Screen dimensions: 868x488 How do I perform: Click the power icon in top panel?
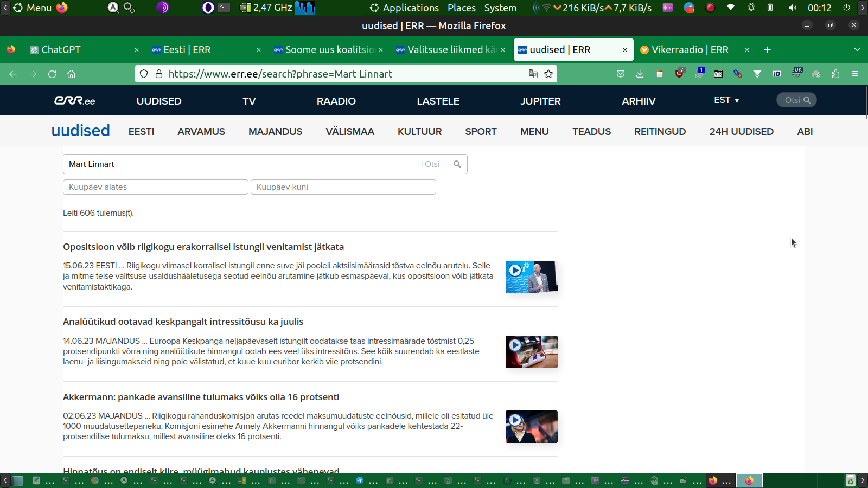click(846, 8)
